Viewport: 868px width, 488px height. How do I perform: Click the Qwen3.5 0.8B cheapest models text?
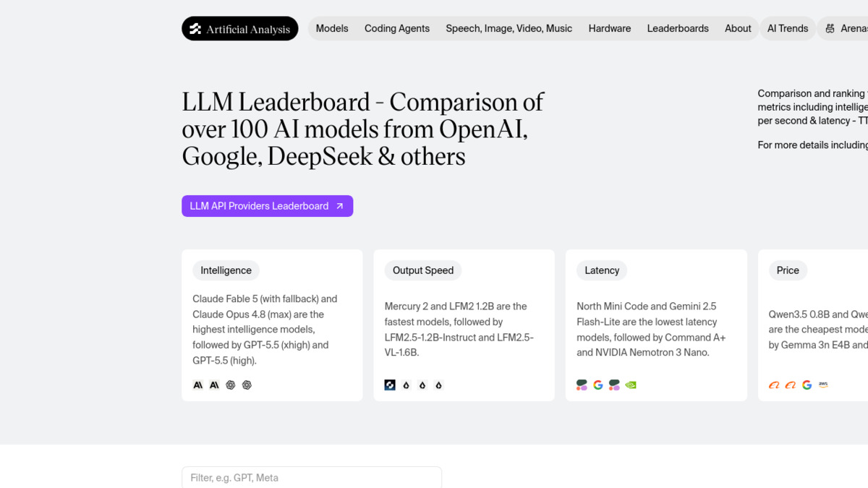click(x=818, y=330)
